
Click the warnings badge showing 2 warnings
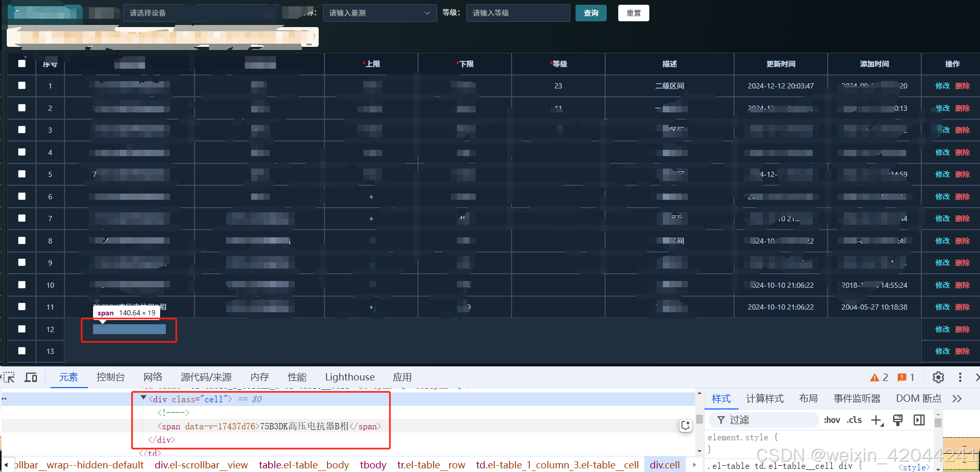(x=879, y=377)
